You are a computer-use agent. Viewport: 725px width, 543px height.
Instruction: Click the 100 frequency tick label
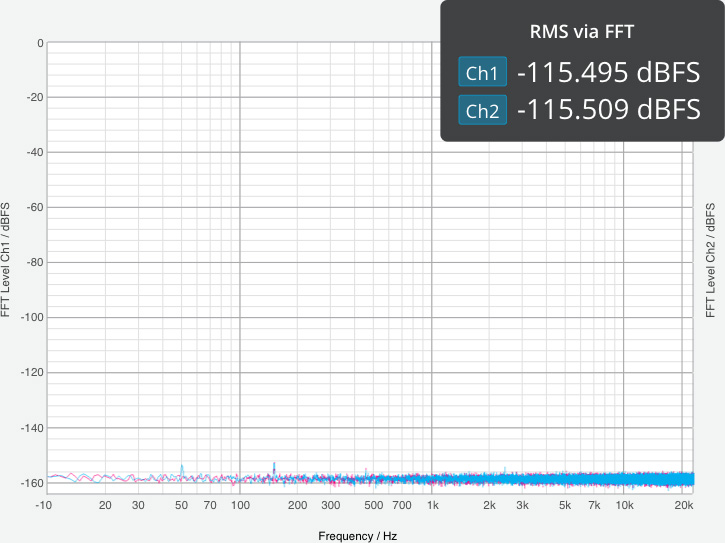(x=240, y=506)
